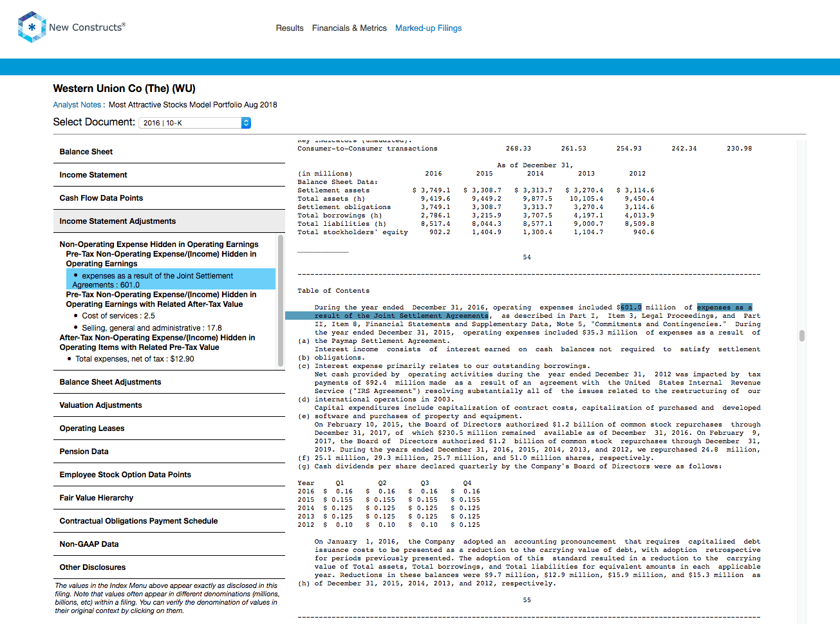Click Settlement assets 2016 value 3,749.1

[436, 190]
